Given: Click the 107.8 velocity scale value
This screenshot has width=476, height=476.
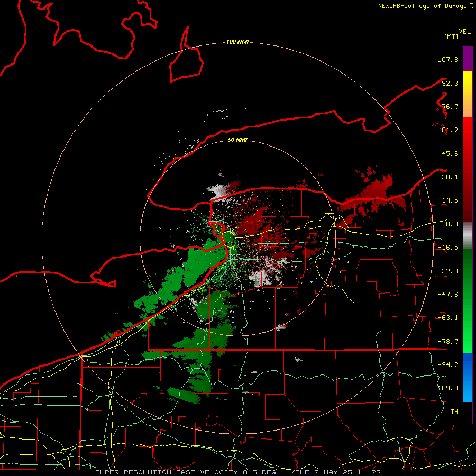Looking at the screenshot, I should click(x=448, y=59).
